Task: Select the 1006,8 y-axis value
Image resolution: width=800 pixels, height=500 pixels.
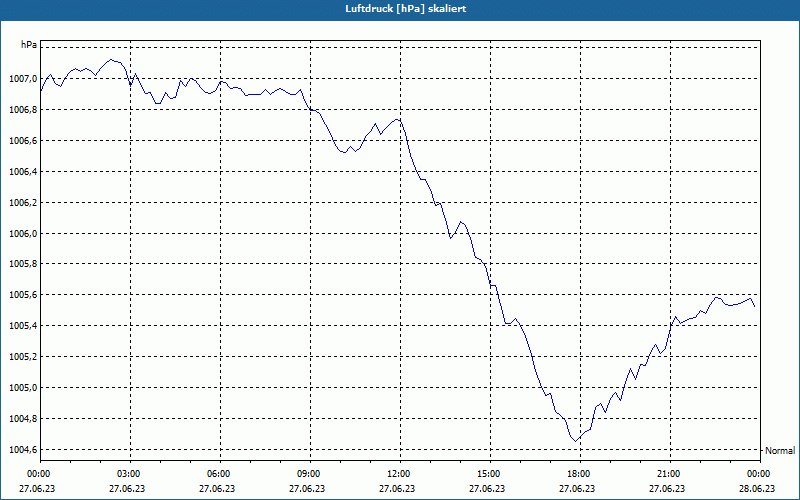Action: tap(23, 110)
